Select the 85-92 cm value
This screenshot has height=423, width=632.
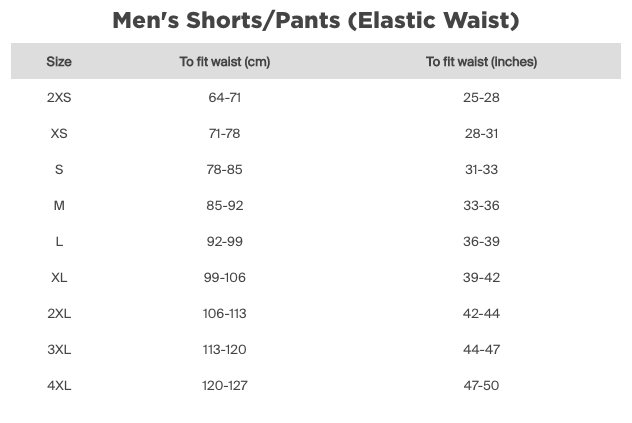225,206
